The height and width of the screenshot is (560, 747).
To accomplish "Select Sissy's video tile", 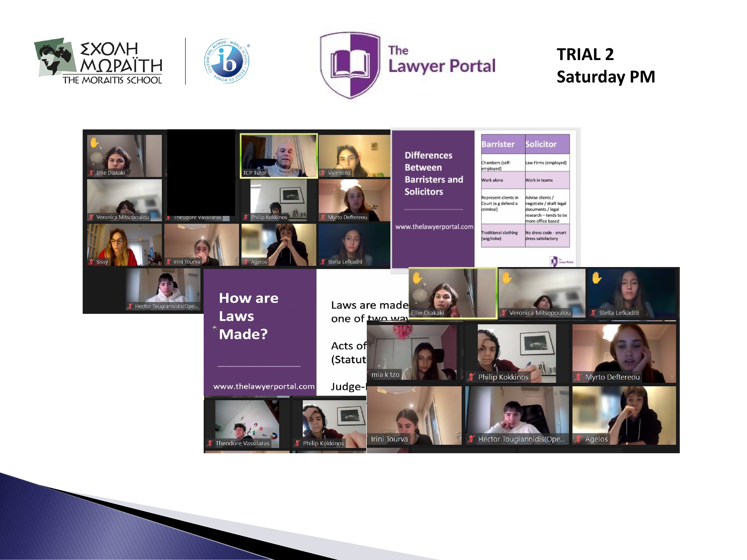I will pos(124,245).
